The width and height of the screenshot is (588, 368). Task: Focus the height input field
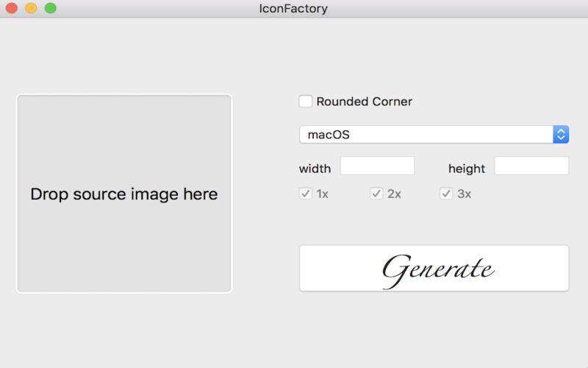531,166
